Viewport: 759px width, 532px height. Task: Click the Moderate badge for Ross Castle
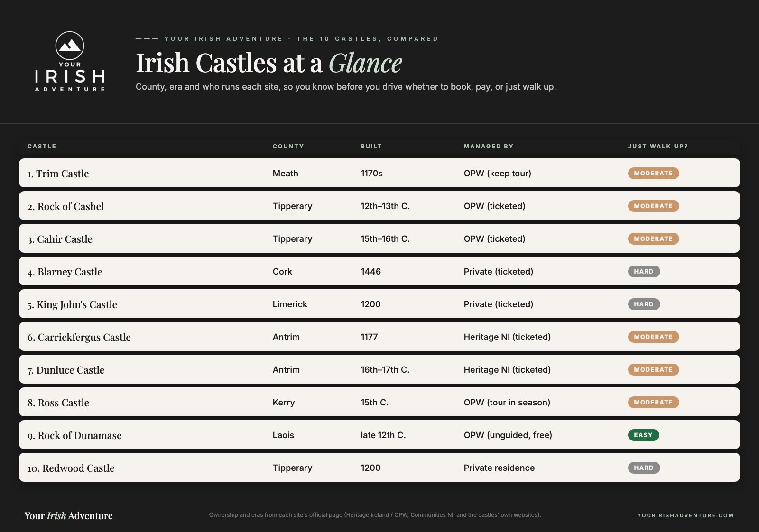pos(653,402)
